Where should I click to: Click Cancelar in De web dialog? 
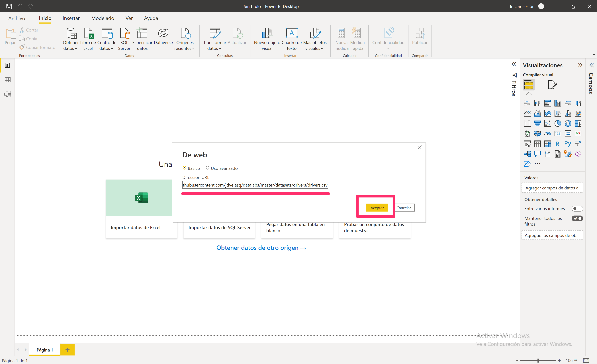[x=404, y=208]
